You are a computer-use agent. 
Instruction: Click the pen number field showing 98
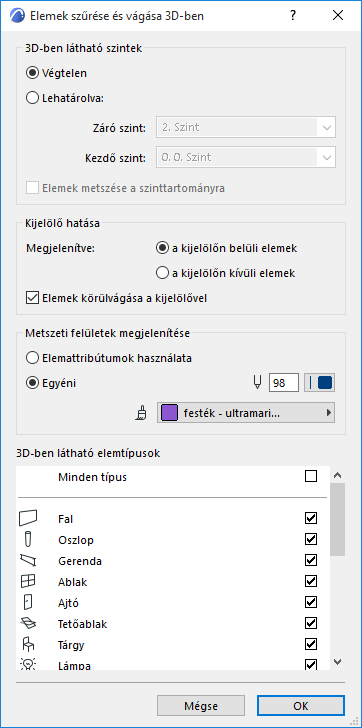pos(284,383)
